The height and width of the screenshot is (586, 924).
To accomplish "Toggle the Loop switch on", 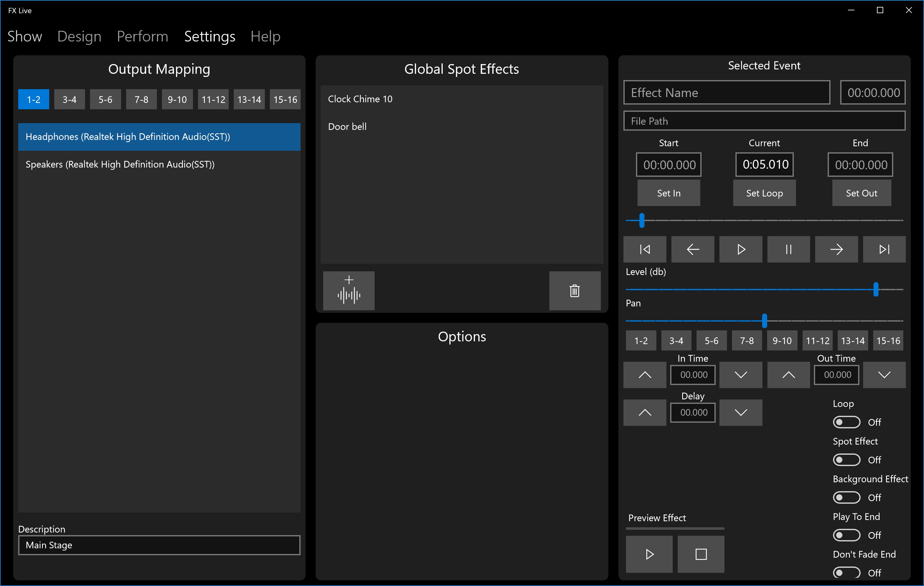I will click(846, 422).
